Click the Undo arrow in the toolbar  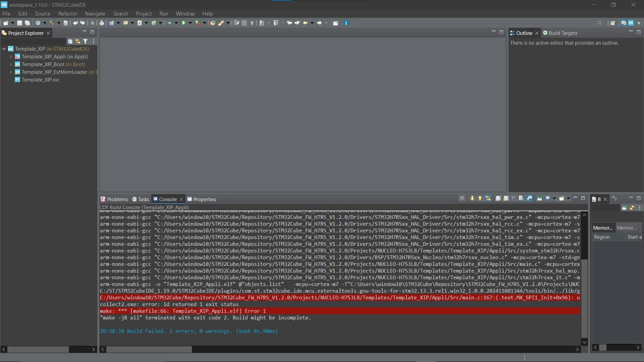pos(76,23)
